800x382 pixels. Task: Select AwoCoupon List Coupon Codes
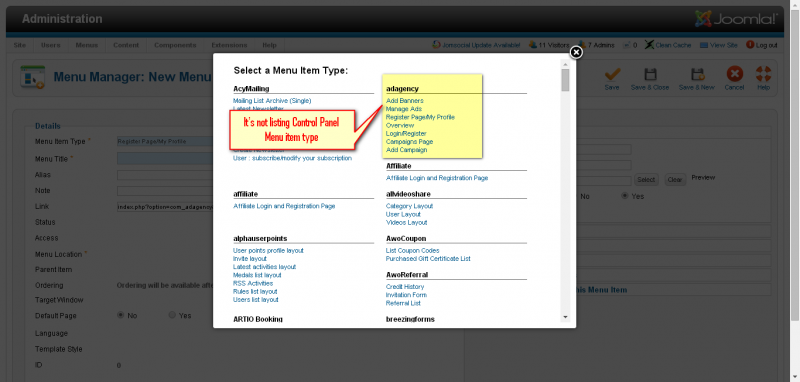(x=413, y=250)
